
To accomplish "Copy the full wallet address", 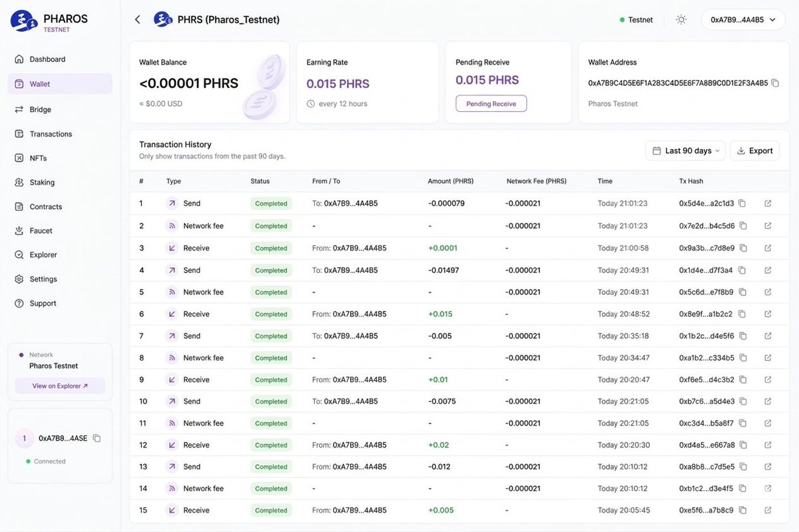I will click(x=774, y=83).
